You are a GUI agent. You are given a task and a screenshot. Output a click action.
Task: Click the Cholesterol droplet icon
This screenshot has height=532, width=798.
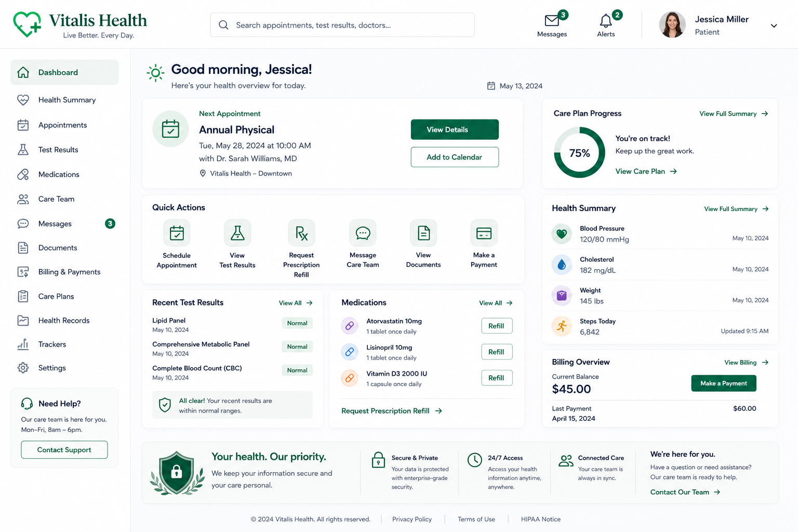pos(562,265)
